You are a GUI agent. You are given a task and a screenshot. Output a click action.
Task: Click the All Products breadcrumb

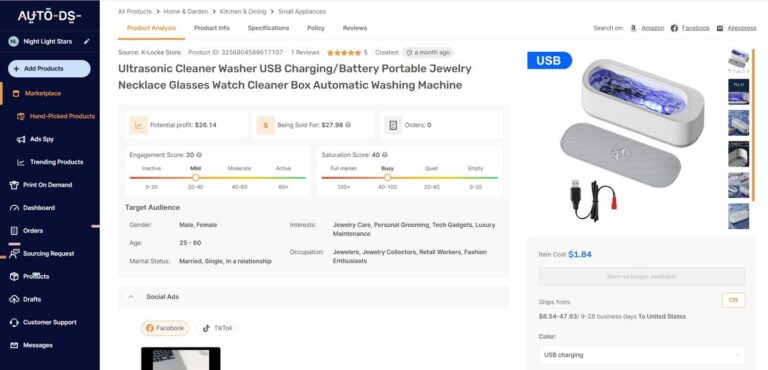tap(135, 11)
